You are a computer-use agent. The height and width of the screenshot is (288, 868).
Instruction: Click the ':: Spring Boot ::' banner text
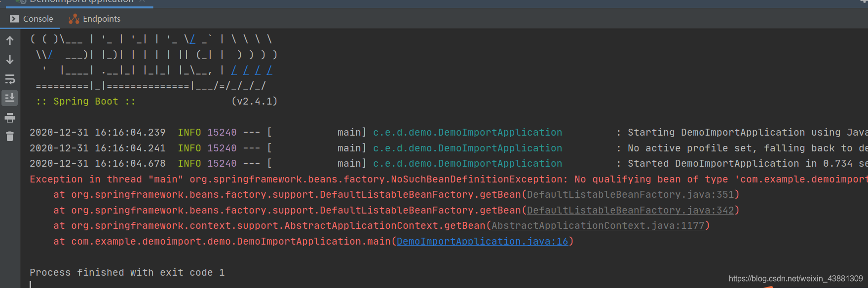tap(86, 102)
